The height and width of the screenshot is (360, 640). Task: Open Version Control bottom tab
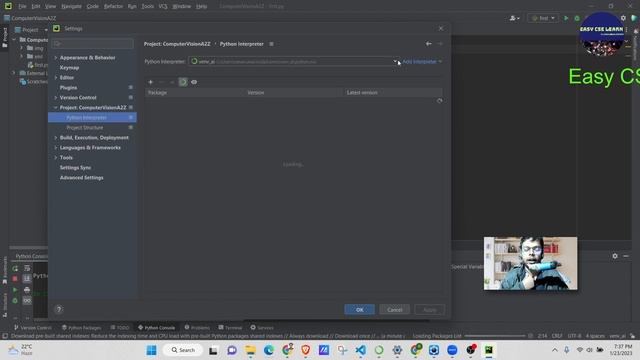click(x=33, y=328)
